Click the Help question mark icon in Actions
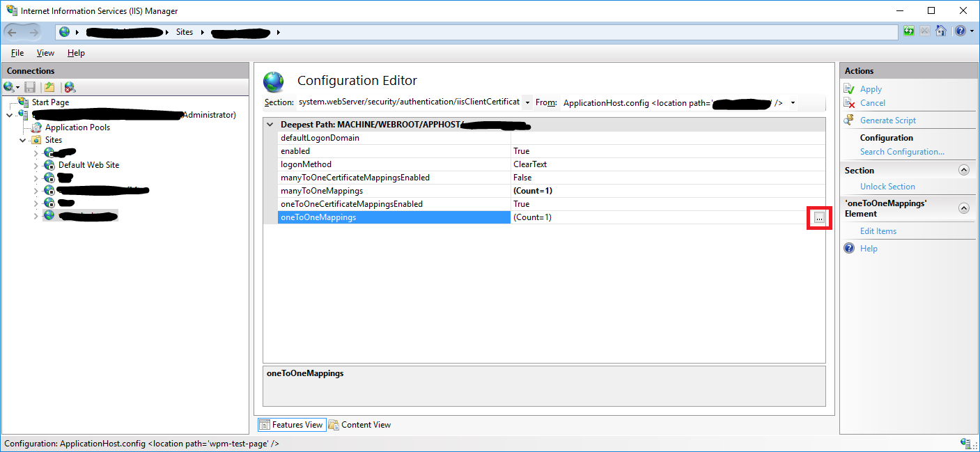This screenshot has width=980, height=452. point(849,249)
